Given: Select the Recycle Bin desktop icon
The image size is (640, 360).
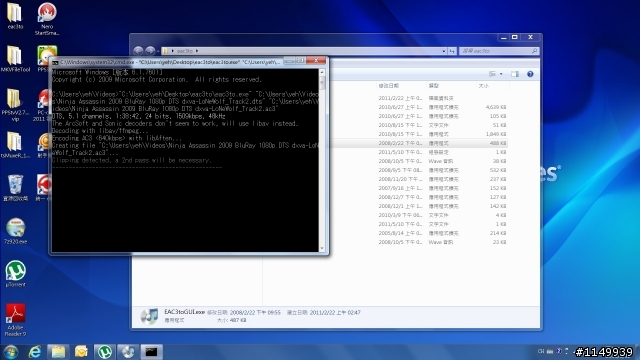Looking at the screenshot, I should point(15,188).
